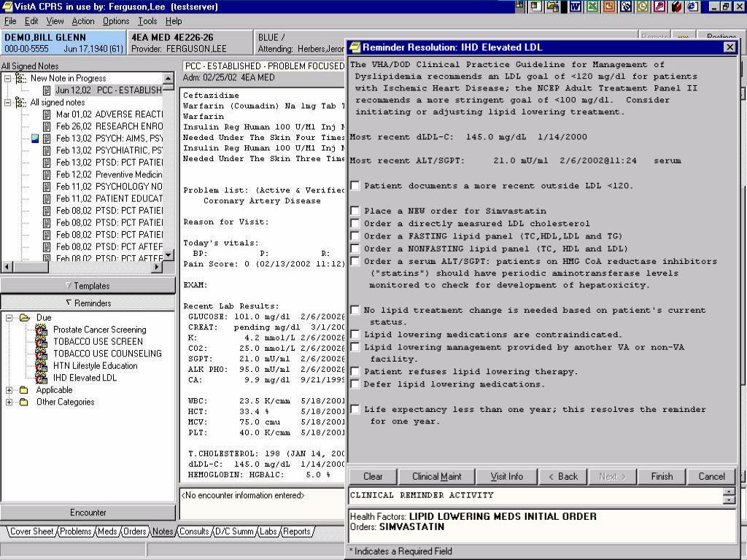Image resolution: width=747 pixels, height=560 pixels.
Task: Click the VistA CPRS title bar application icon
Action: pos(7,6)
